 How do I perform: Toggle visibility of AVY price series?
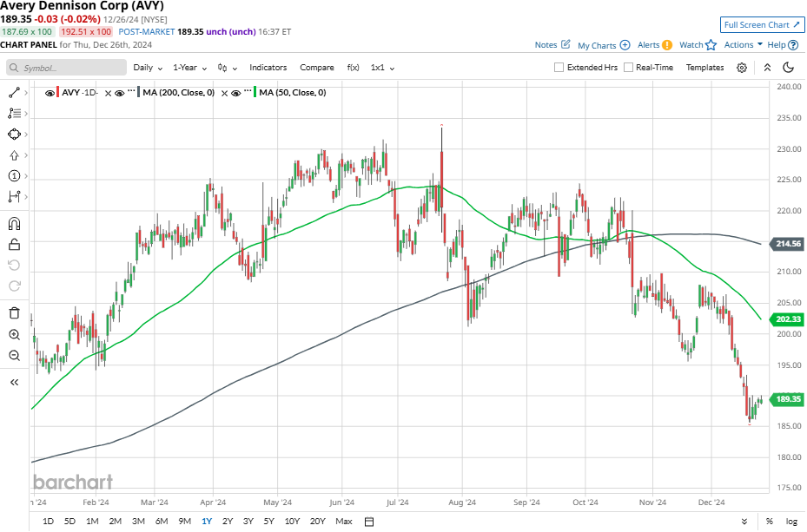point(50,93)
